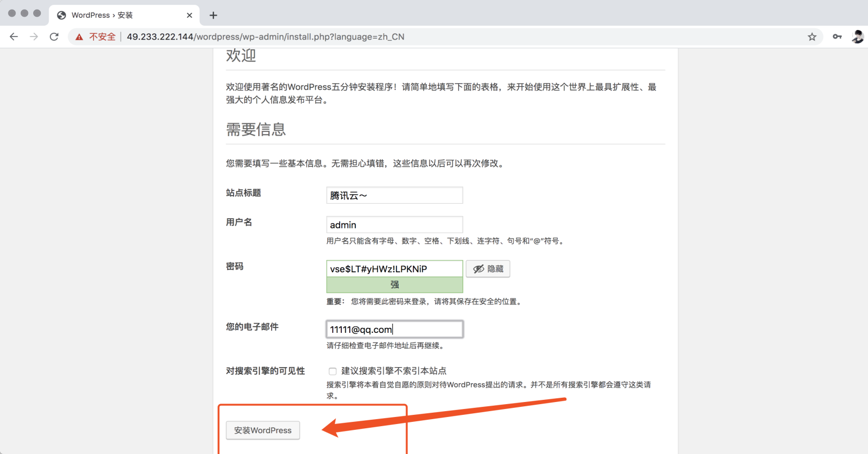Click the address bar URL
Screen dimensions: 868x454
click(x=265, y=36)
